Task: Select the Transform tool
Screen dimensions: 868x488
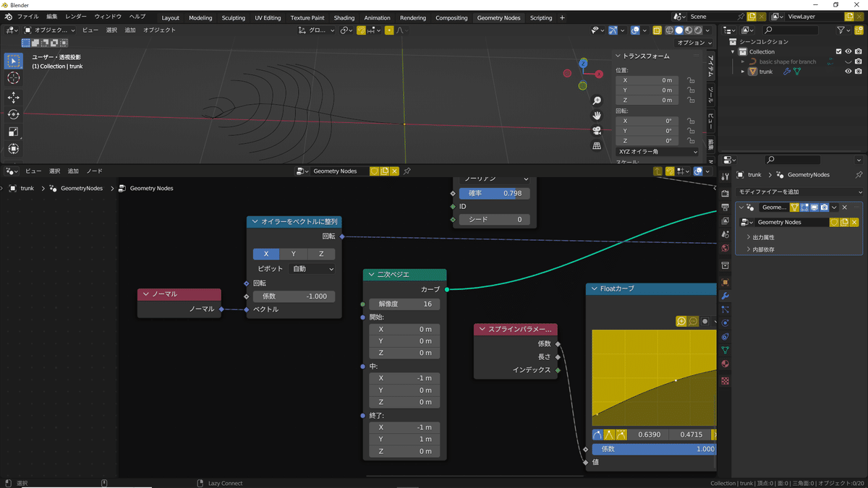Action: click(14, 149)
